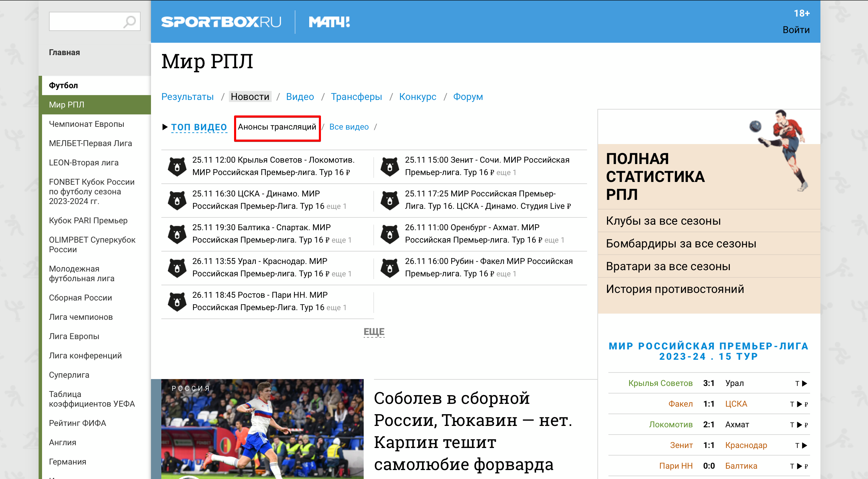Go to Главная in sidebar
868x479 pixels.
click(64, 52)
